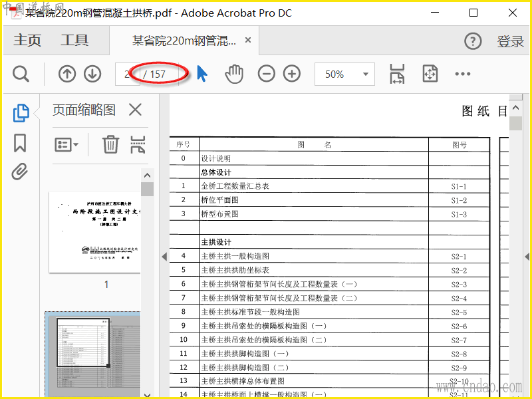Viewport: 532px width, 399px height.
Task: Close the 页面缩略图 panel
Action: 135,110
